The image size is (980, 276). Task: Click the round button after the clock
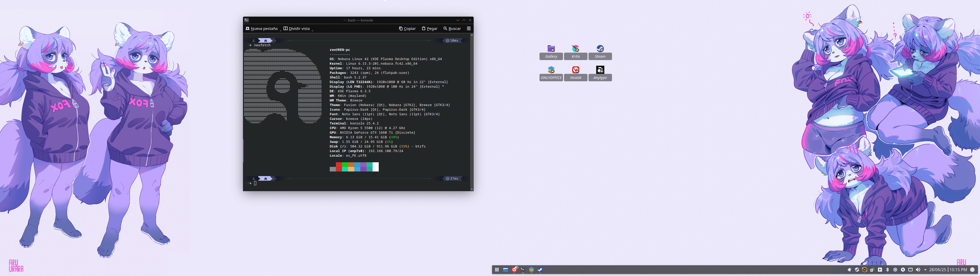point(972,270)
